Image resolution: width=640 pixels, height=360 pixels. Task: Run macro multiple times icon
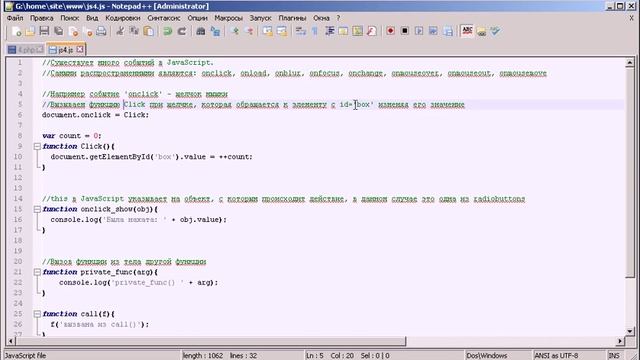point(433,31)
